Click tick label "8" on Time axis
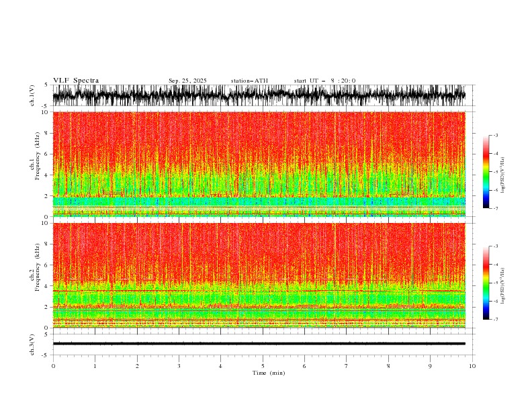Image resolution: width=532 pixels, height=411 pixels. (388, 366)
